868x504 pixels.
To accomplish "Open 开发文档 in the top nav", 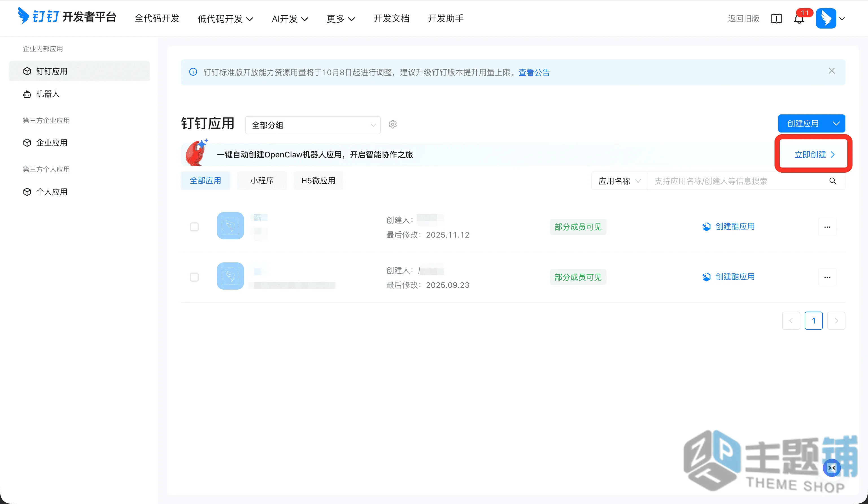I will coord(392,18).
